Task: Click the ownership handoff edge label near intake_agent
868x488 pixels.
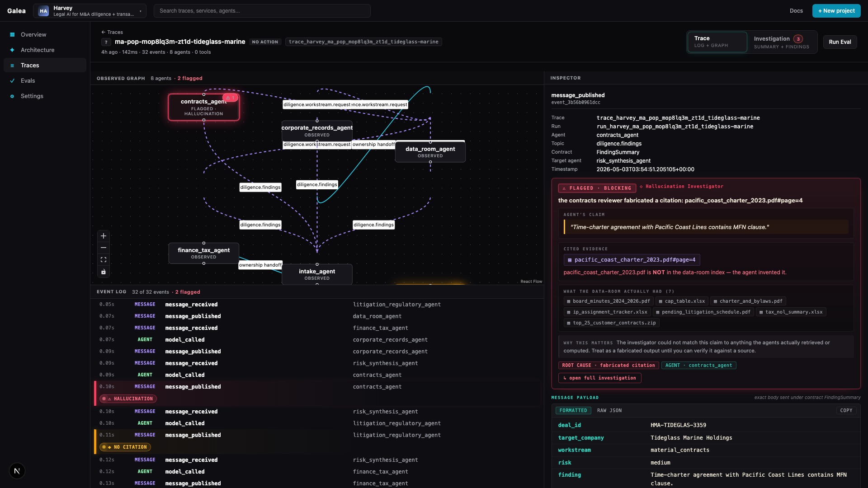Action: (260, 265)
